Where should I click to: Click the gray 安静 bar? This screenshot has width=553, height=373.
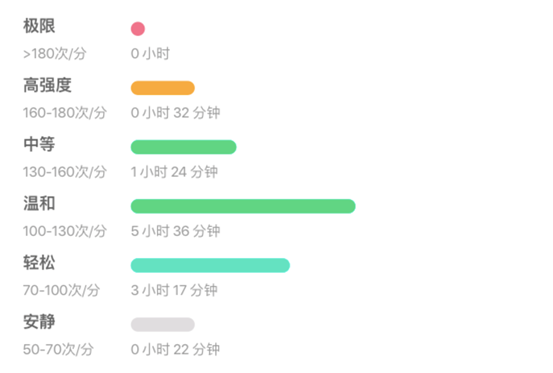click(163, 324)
